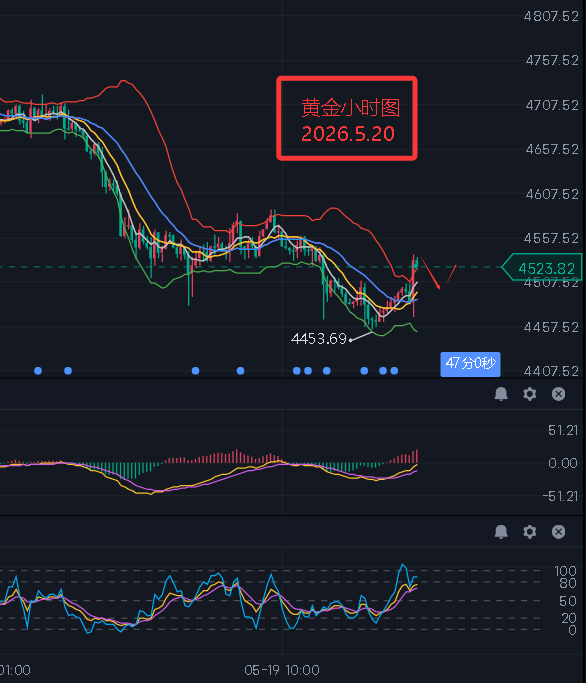Click the first blue event dot
586x683 pixels.
38,371
